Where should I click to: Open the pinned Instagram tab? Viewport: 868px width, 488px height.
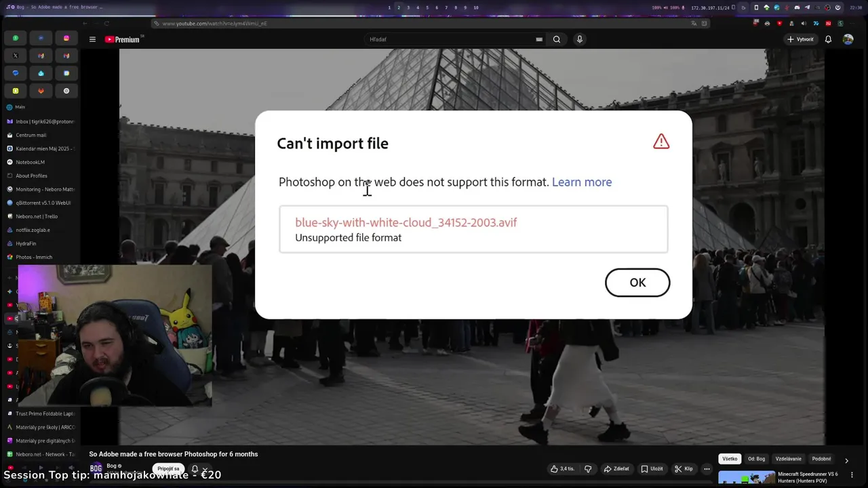[x=66, y=38]
